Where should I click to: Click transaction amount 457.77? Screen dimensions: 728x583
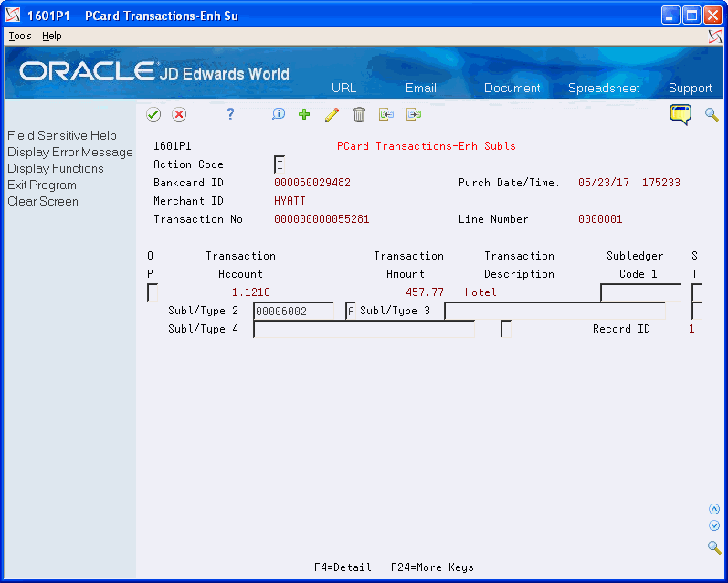pyautogui.click(x=425, y=292)
